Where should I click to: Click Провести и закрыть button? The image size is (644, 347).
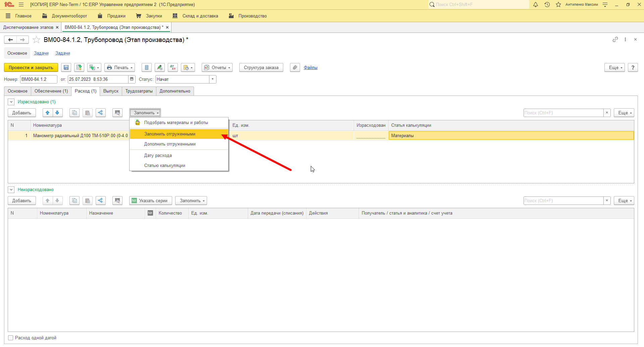click(31, 67)
